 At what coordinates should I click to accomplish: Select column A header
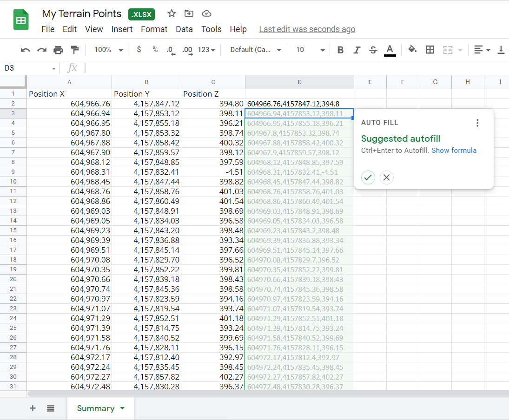69,82
